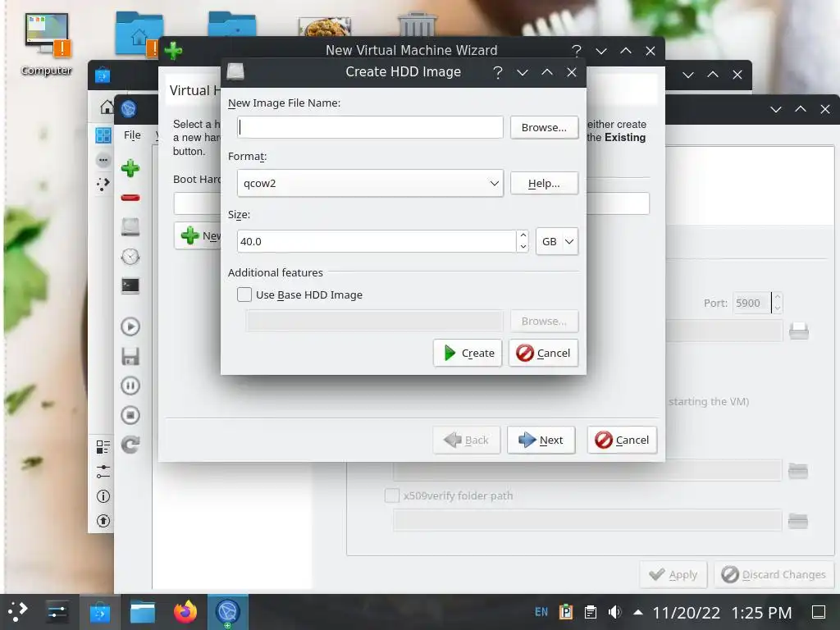Click Apply in the background window
Image resolution: width=840 pixels, height=630 pixels.
click(673, 575)
